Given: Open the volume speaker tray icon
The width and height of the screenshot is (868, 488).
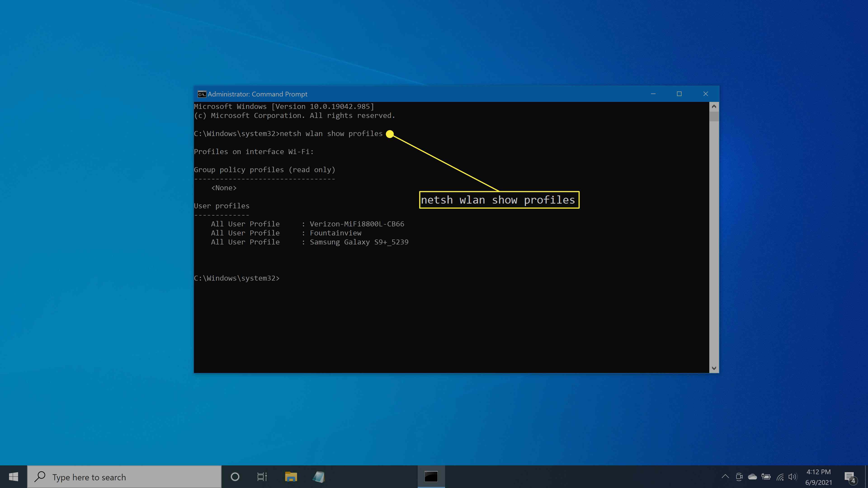Looking at the screenshot, I should pyautogui.click(x=793, y=476).
